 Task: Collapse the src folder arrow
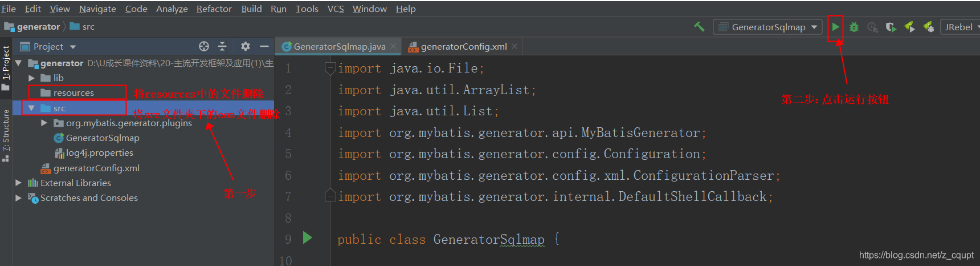tap(31, 108)
